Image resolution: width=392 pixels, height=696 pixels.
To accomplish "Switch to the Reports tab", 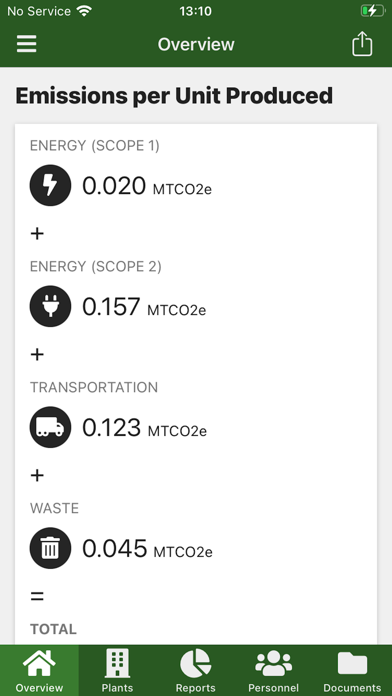I will [x=195, y=670].
